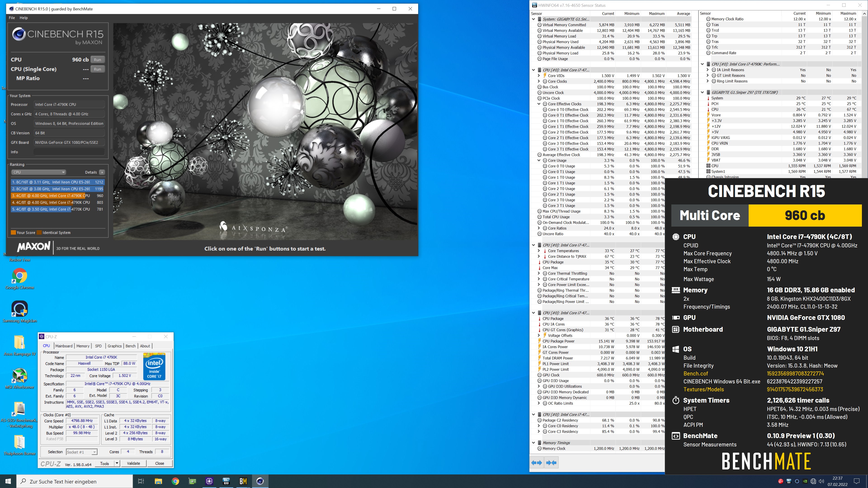Screen dimensions: 868x488
Task: Switch to CPU-Z Memory tab
Action: [83, 346]
